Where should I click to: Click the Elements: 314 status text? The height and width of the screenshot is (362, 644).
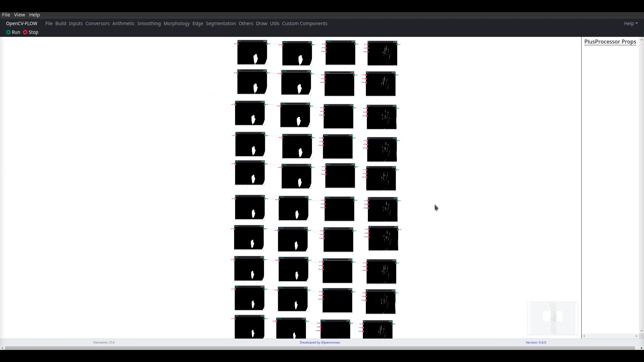104,342
